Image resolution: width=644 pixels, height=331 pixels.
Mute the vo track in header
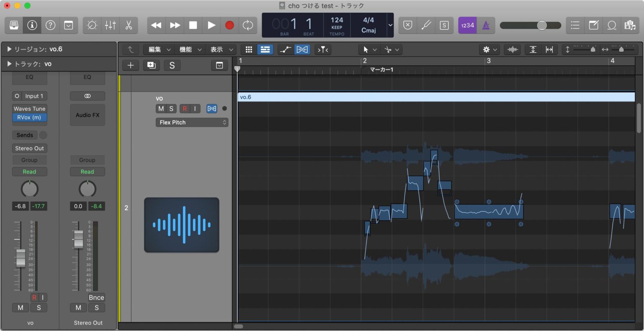(x=161, y=109)
